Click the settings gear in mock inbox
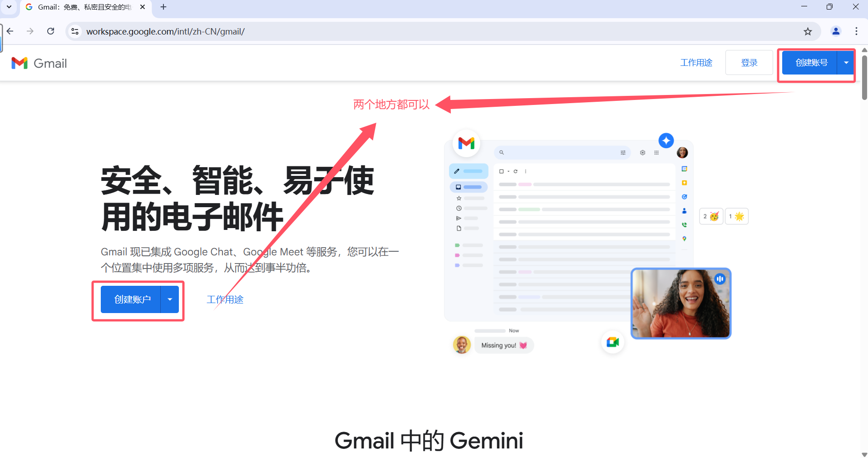The height and width of the screenshot is (458, 868). (x=642, y=153)
